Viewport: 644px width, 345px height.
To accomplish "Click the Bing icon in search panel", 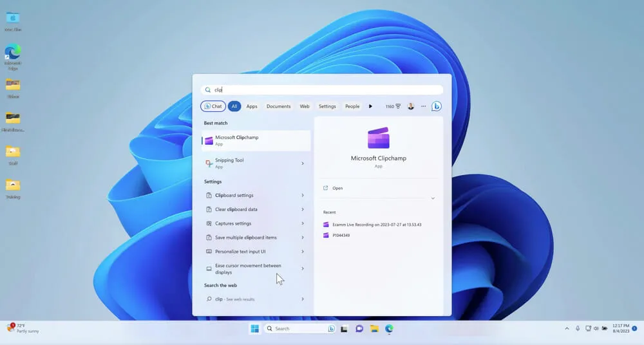I will (436, 106).
